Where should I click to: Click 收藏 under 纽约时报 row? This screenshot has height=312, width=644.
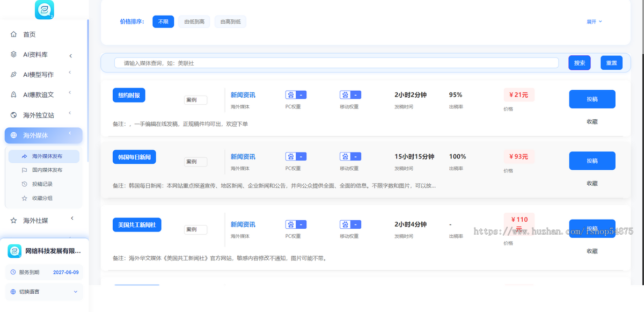592,121
